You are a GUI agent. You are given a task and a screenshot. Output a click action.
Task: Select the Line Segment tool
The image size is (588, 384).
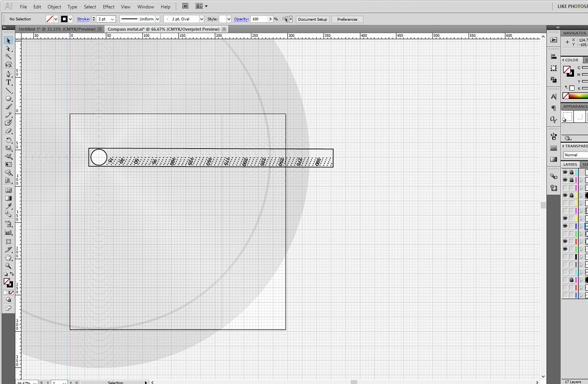tap(8, 90)
